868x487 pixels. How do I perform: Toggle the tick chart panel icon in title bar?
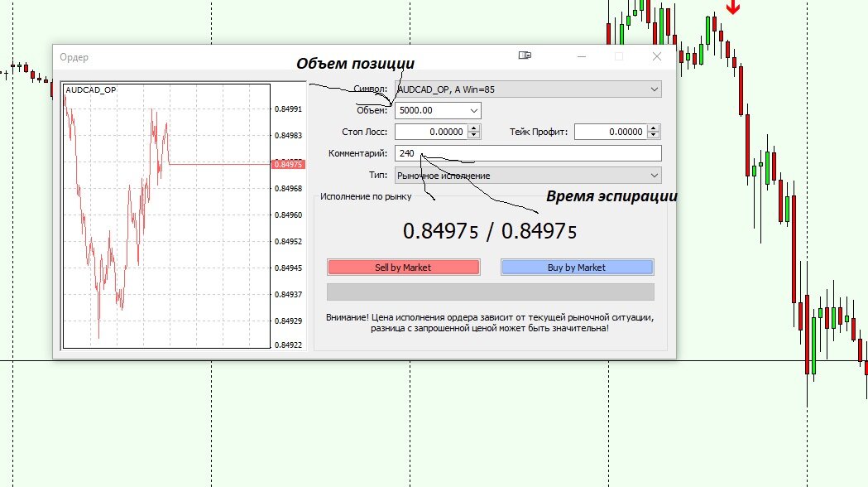point(525,55)
